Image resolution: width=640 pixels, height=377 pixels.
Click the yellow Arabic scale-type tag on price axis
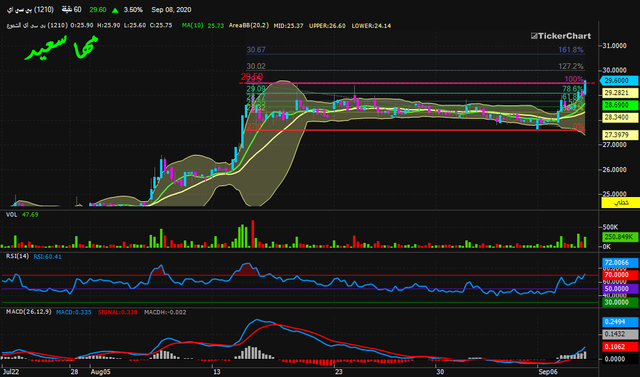[x=620, y=202]
